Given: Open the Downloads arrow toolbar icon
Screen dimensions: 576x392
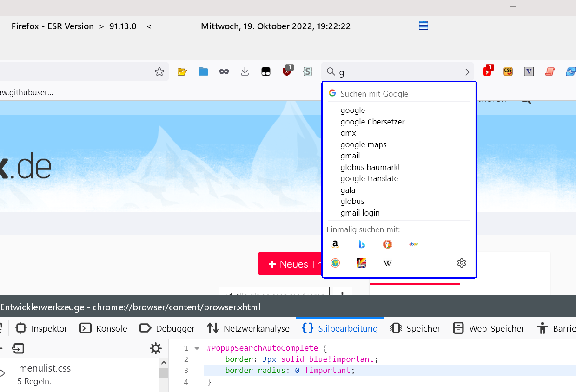Looking at the screenshot, I should point(245,72).
